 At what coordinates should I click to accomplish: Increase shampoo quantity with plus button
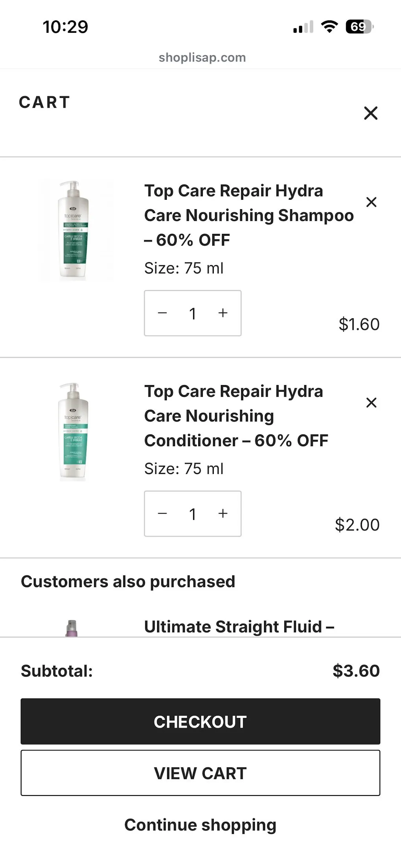tap(223, 313)
